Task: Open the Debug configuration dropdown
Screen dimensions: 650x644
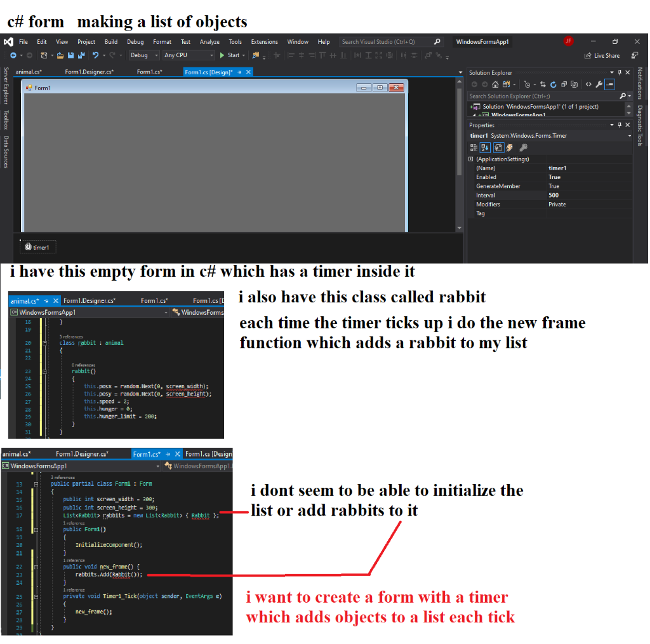Action: [143, 55]
